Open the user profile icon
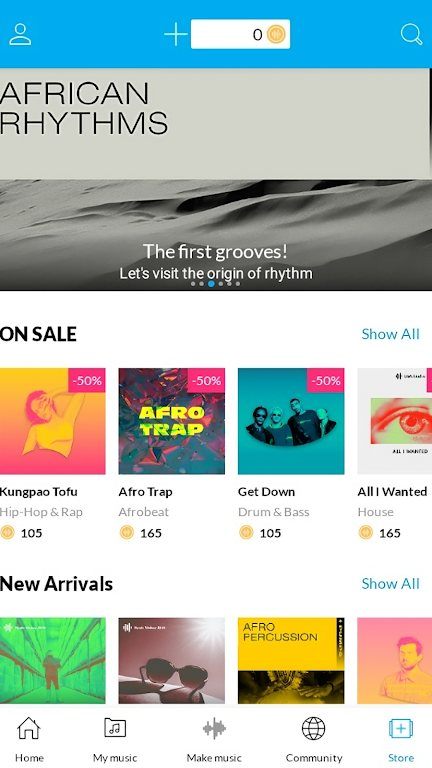Viewport: 432px width, 768px height. pyautogui.click(x=20, y=34)
